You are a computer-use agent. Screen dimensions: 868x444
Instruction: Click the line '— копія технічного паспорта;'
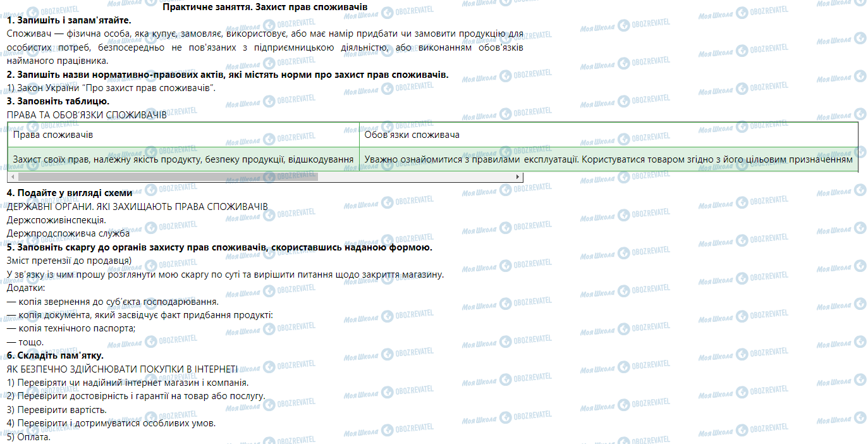[71, 328]
